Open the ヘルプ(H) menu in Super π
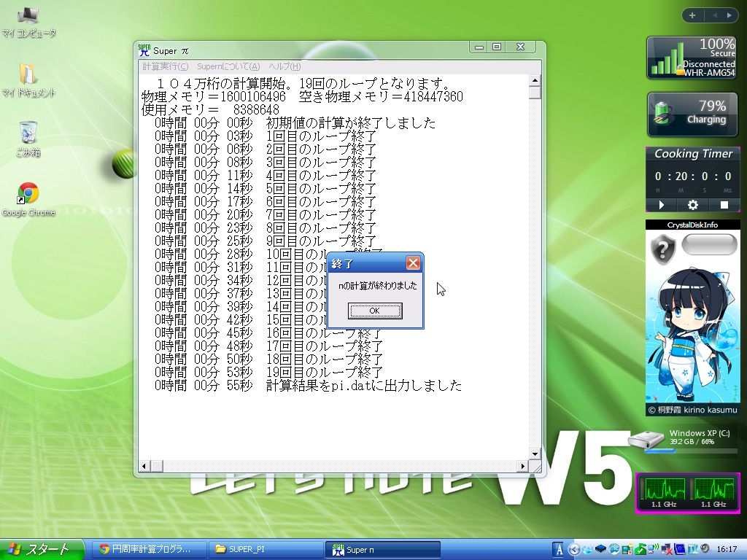The width and height of the screenshot is (747, 560). (x=285, y=66)
